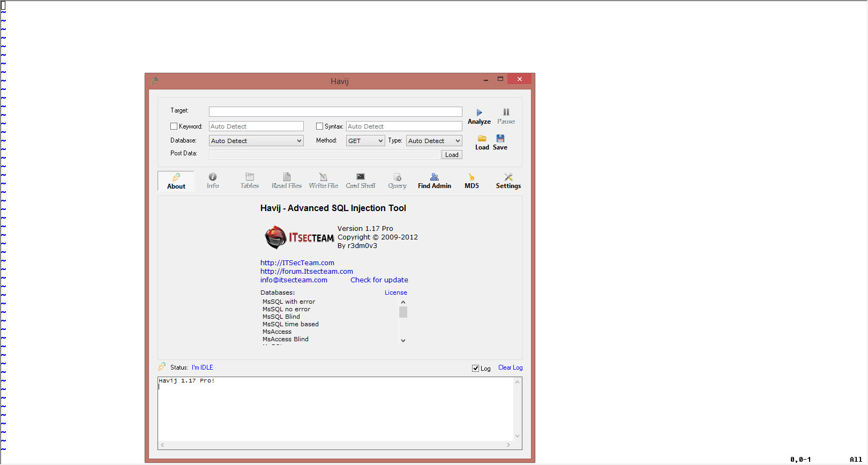The image size is (868, 465).
Task: Click the Load folder icon
Action: pos(482,138)
